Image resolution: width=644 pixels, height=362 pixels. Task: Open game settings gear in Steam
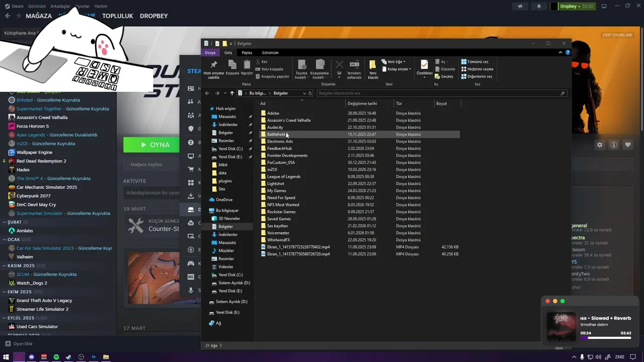tap(600, 145)
